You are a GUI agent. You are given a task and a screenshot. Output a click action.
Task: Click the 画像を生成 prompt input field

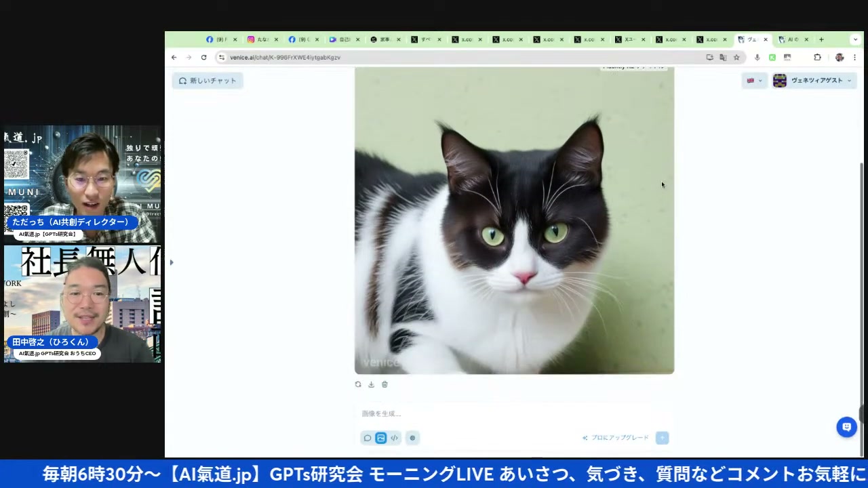[x=514, y=413]
